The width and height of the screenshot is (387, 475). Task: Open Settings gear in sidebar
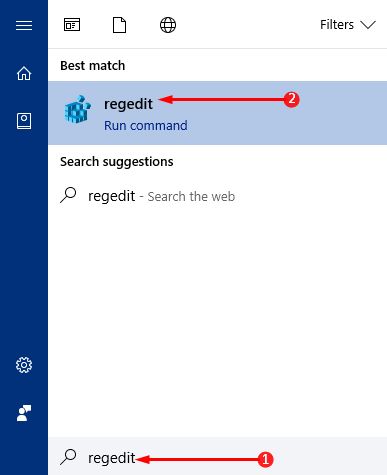[x=24, y=365]
